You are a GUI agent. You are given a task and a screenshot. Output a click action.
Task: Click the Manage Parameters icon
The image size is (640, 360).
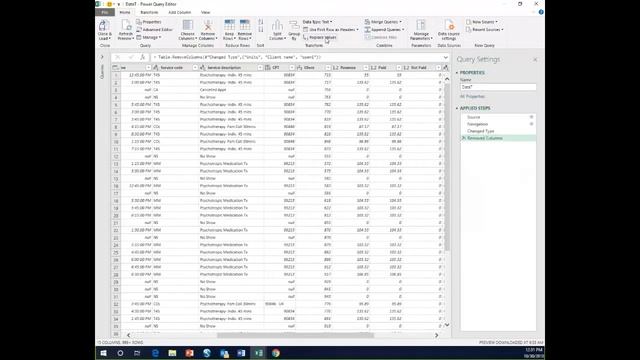pyautogui.click(x=421, y=25)
